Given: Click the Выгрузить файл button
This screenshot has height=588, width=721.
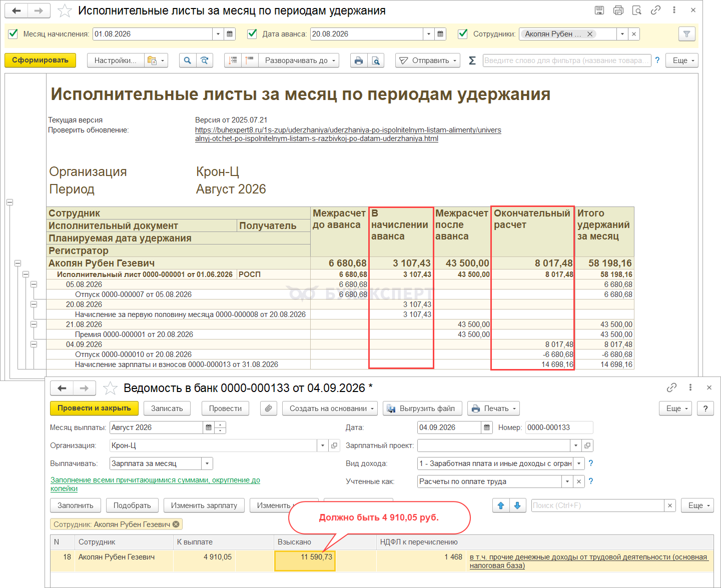Looking at the screenshot, I should point(422,408).
